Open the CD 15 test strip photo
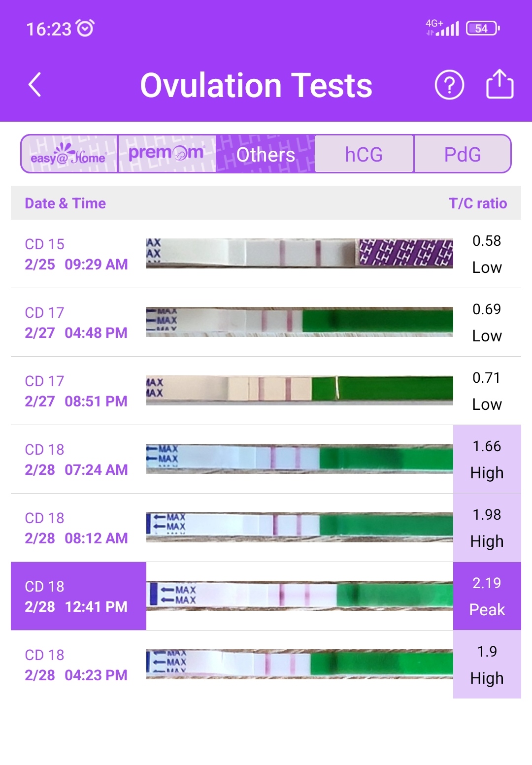532x765 pixels. tap(299, 253)
